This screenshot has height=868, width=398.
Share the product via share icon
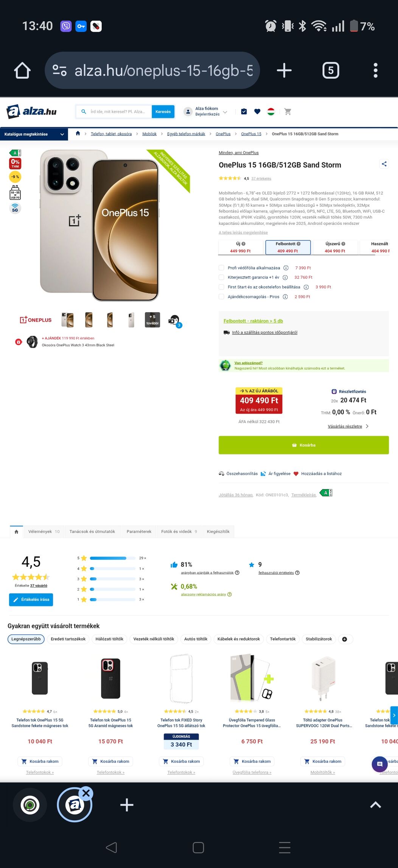tap(384, 164)
